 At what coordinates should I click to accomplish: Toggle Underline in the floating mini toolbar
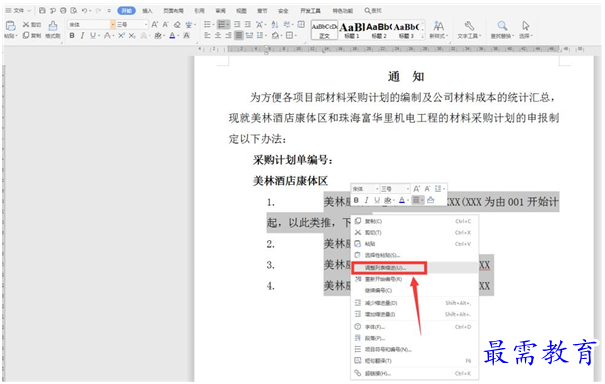pos(377,200)
